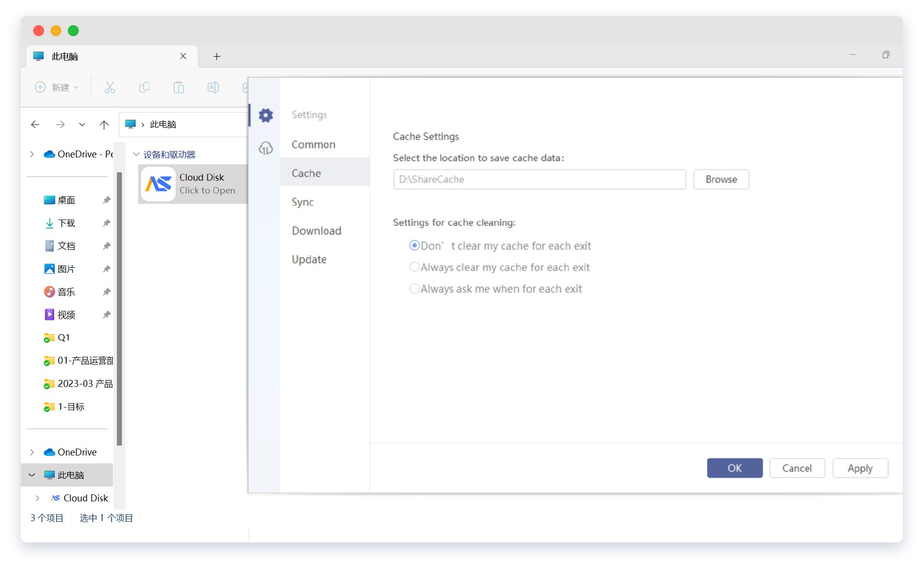Image resolution: width=924 pixels, height=568 pixels.
Task: Select Sync in the Settings menu
Action: point(302,202)
